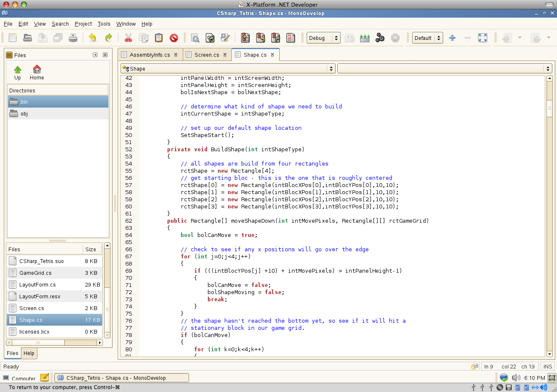
Task: Open the navigate-back history arrow
Action: tap(520, 38)
